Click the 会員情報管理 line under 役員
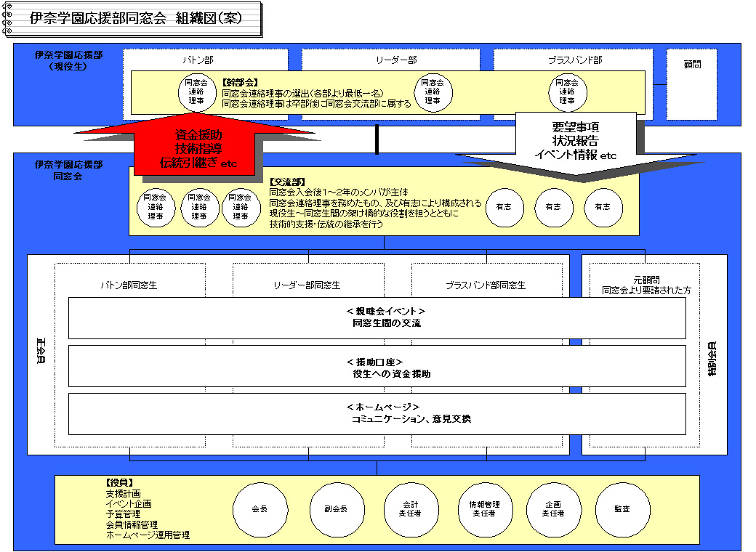This screenshot has width=756, height=552. (x=132, y=524)
